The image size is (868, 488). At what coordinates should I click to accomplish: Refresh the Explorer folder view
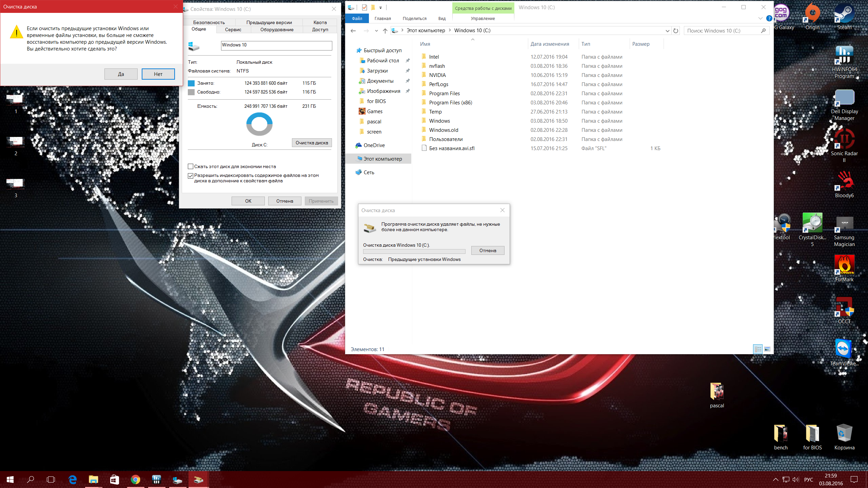click(675, 30)
